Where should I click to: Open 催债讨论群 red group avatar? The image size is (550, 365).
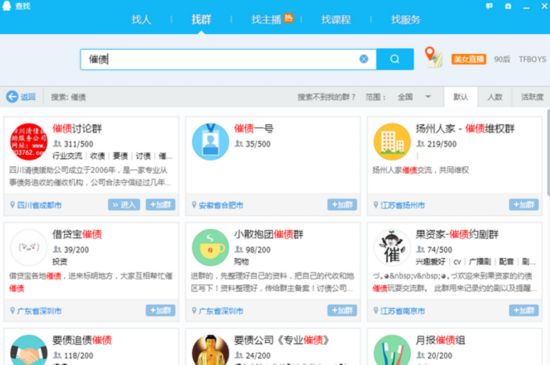click(29, 142)
